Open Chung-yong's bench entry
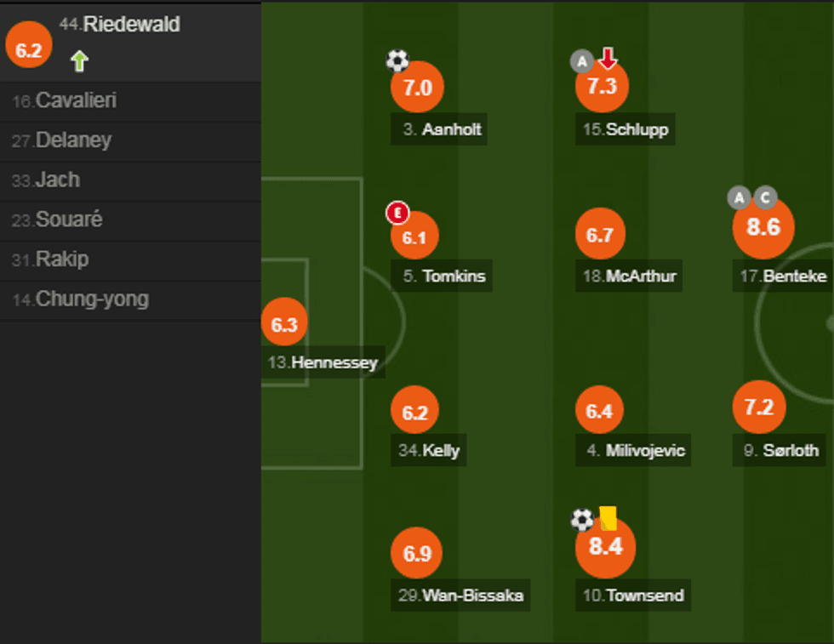 [92, 299]
